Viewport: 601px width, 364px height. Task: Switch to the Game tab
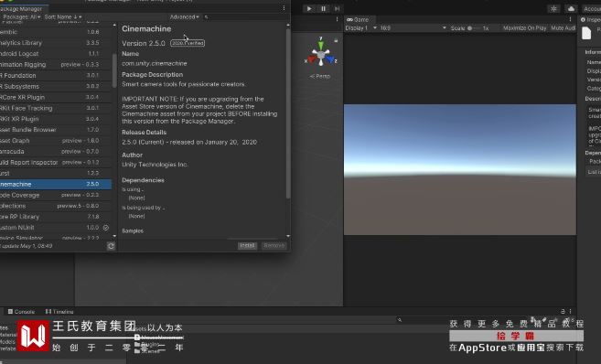click(x=358, y=19)
